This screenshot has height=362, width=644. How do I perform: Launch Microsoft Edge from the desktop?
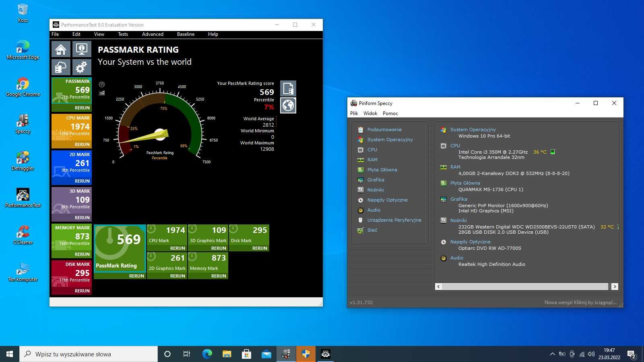[x=23, y=50]
